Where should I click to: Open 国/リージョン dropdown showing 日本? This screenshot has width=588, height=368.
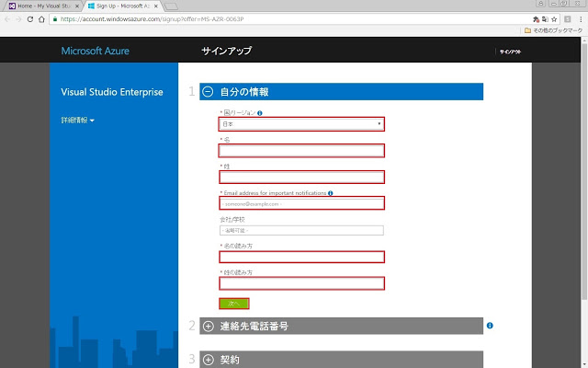(301, 124)
